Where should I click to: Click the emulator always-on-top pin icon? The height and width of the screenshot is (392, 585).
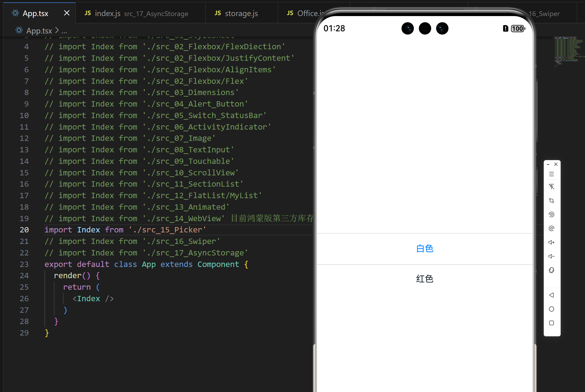pyautogui.click(x=551, y=187)
